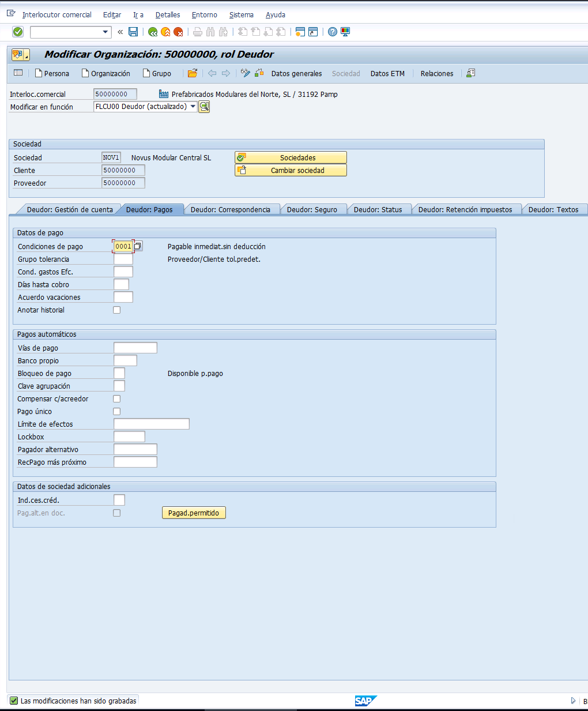
Task: Click the Print icon in toolbar
Action: coord(198,32)
